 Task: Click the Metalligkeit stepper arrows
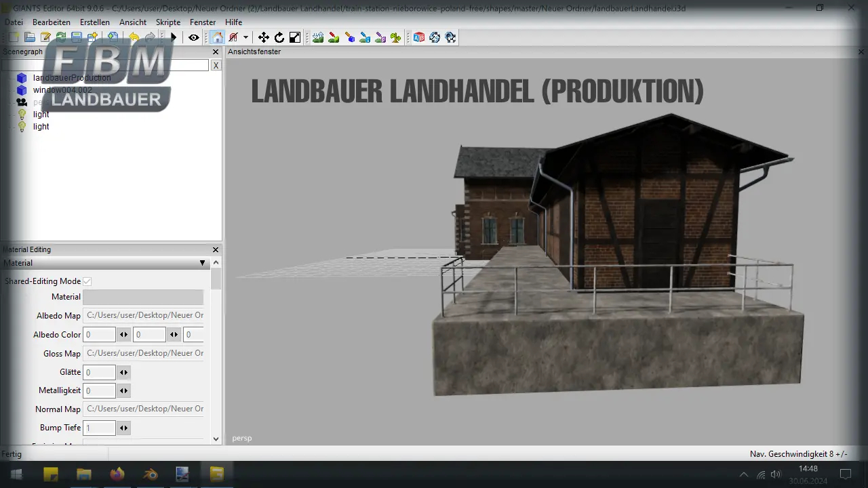pyautogui.click(x=123, y=390)
